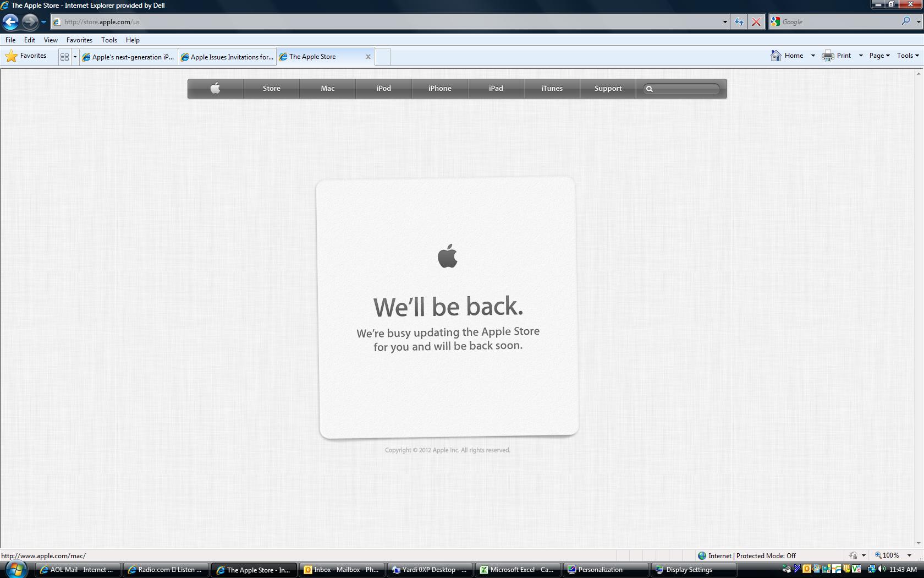The image size is (924, 578).
Task: Switch to AOL Mail taskbar window
Action: (78, 570)
